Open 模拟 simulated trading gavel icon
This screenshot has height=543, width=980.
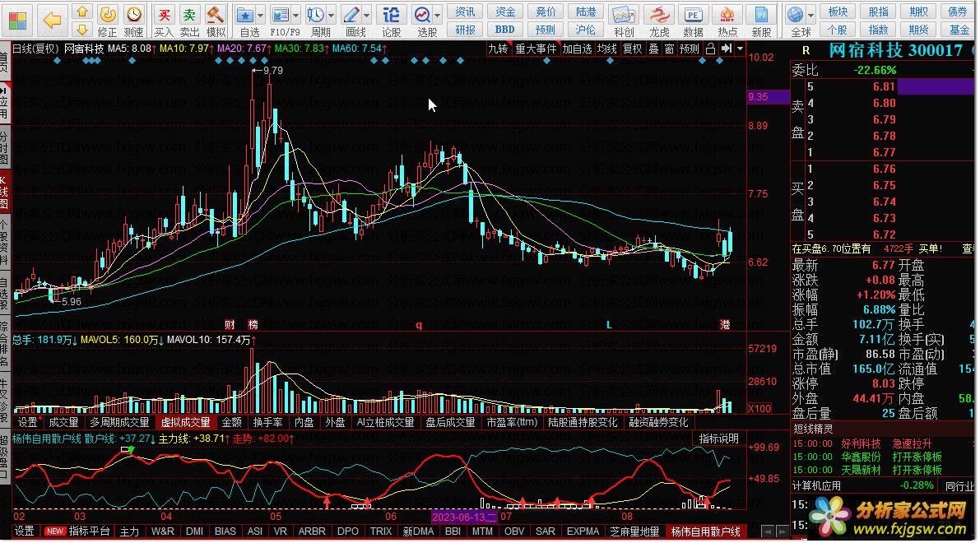tap(216, 21)
